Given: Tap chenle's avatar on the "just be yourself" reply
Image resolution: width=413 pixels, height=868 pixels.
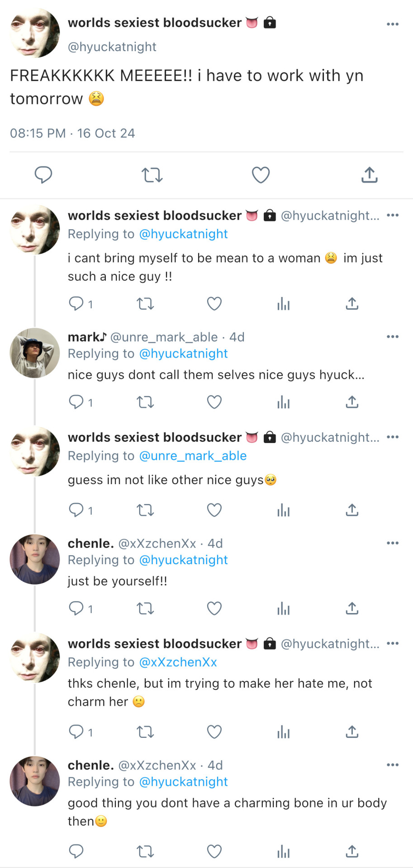Looking at the screenshot, I should [x=35, y=559].
